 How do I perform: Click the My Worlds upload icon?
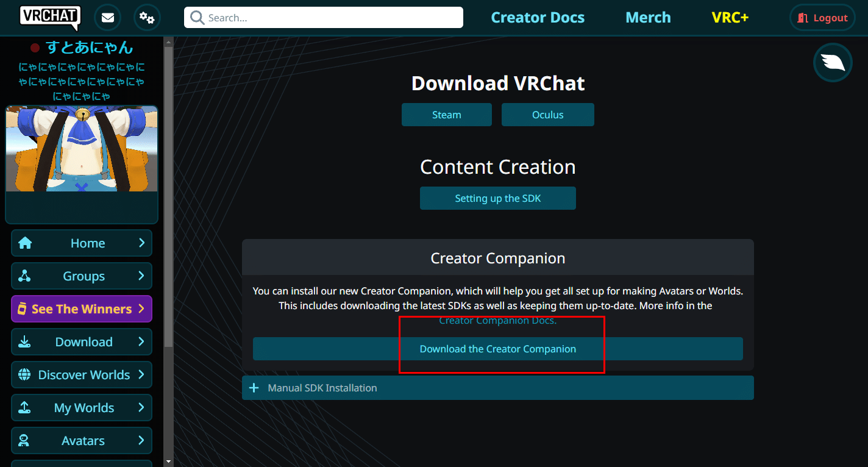(x=25, y=407)
